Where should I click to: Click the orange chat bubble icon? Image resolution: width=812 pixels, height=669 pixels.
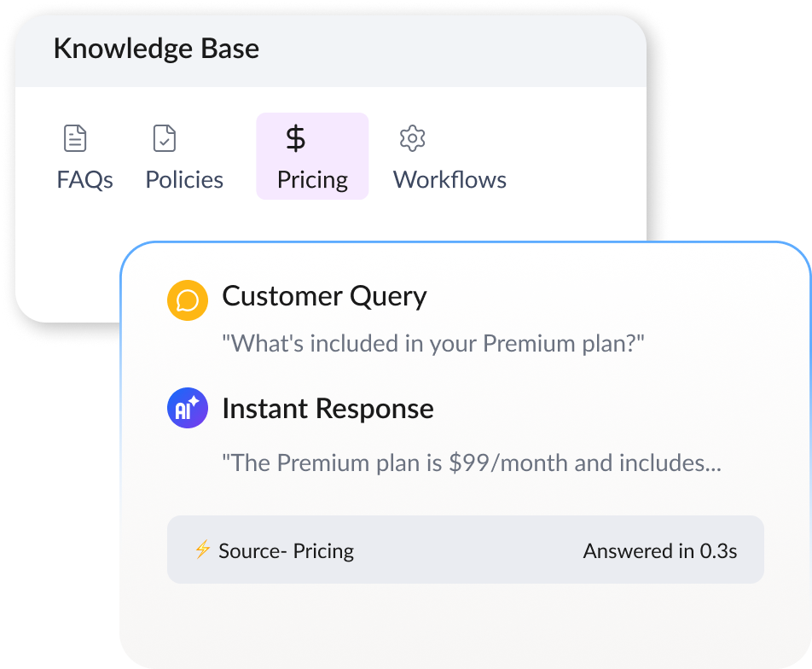(x=188, y=300)
